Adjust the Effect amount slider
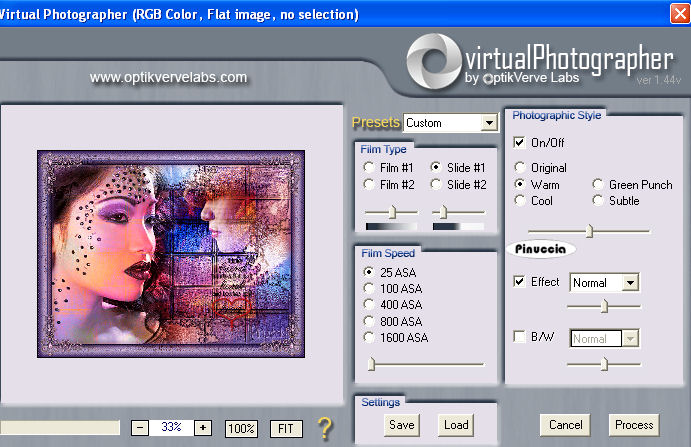The image size is (691, 447). coord(605,306)
